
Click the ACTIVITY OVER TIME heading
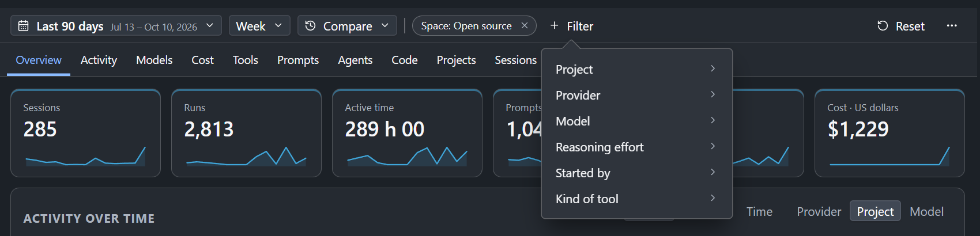tap(89, 219)
